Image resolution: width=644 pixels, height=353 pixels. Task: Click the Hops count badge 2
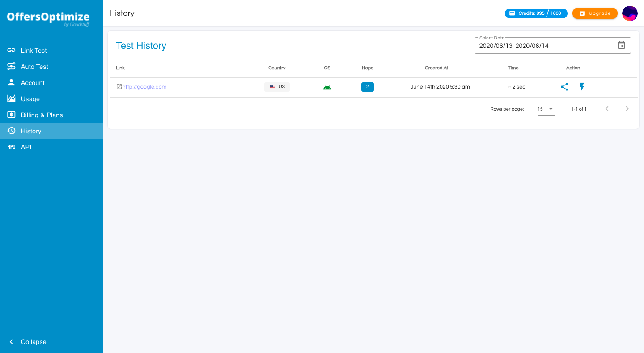click(367, 87)
